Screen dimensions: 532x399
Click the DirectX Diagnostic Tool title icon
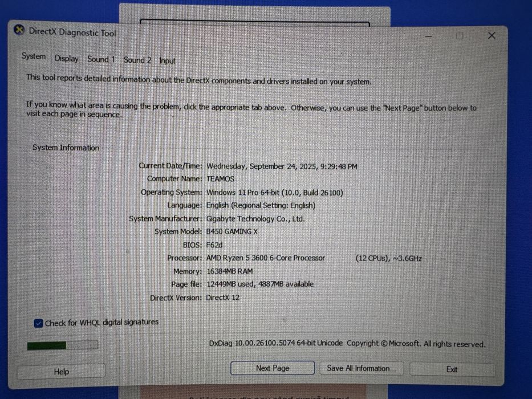click(19, 30)
